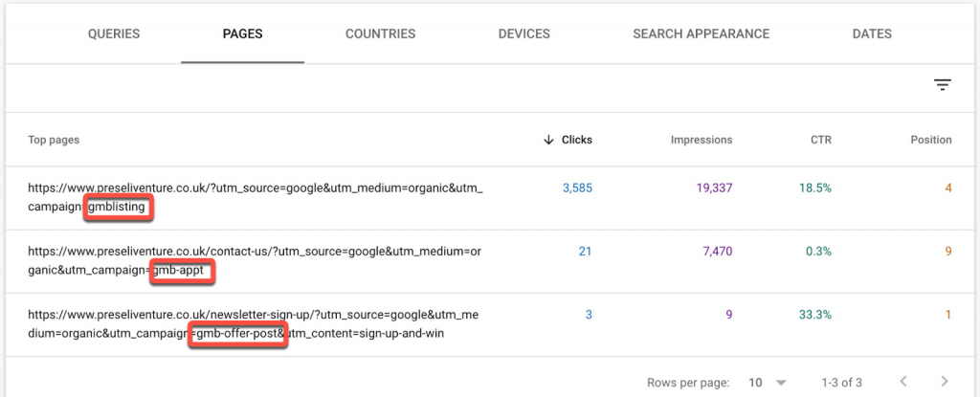The height and width of the screenshot is (397, 980).
Task: Click the 33.3% CTR value
Action: point(815,315)
